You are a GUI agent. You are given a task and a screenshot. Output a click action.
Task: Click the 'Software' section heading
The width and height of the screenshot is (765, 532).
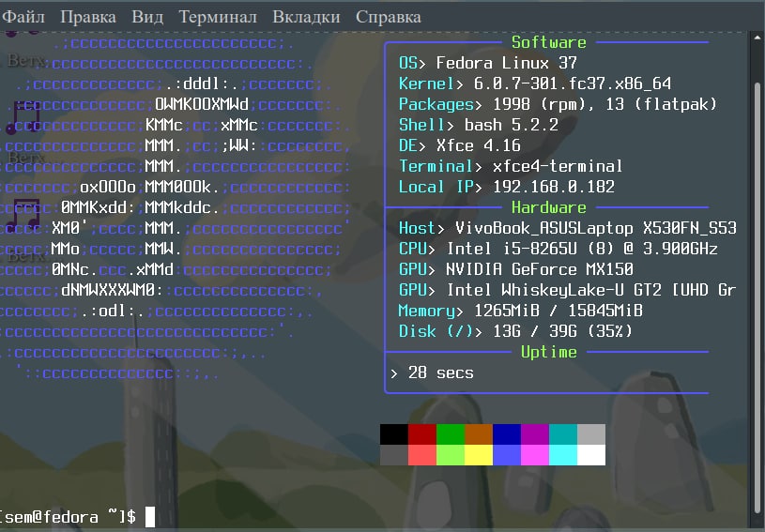pyautogui.click(x=549, y=42)
